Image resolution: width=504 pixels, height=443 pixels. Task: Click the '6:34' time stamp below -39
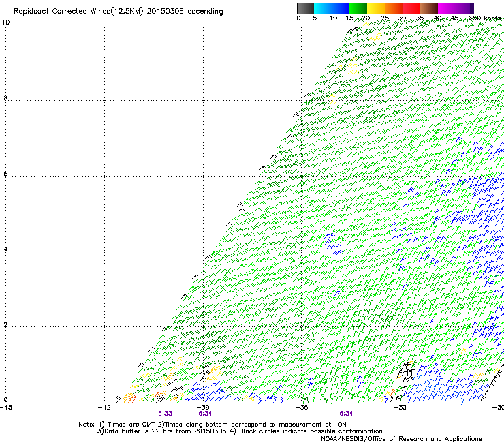coord(205,414)
